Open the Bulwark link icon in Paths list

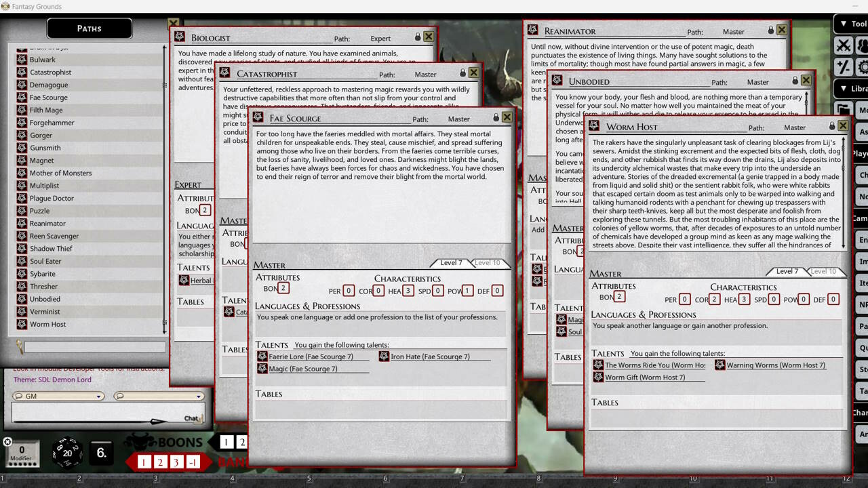tap(22, 60)
